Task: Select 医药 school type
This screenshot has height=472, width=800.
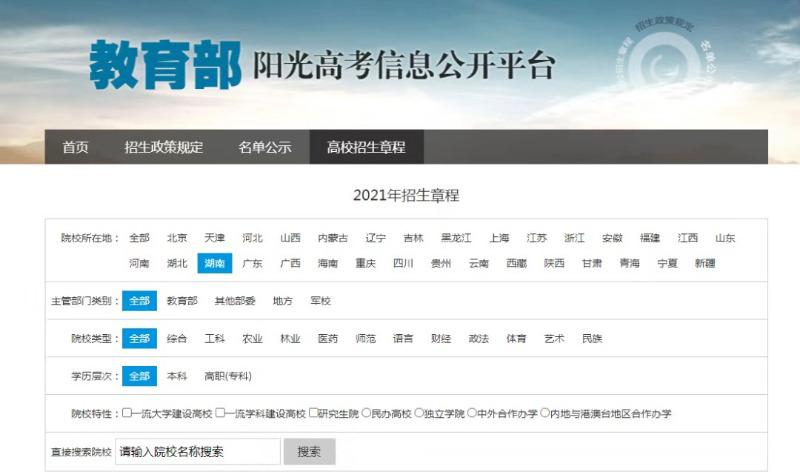Action: pyautogui.click(x=328, y=338)
